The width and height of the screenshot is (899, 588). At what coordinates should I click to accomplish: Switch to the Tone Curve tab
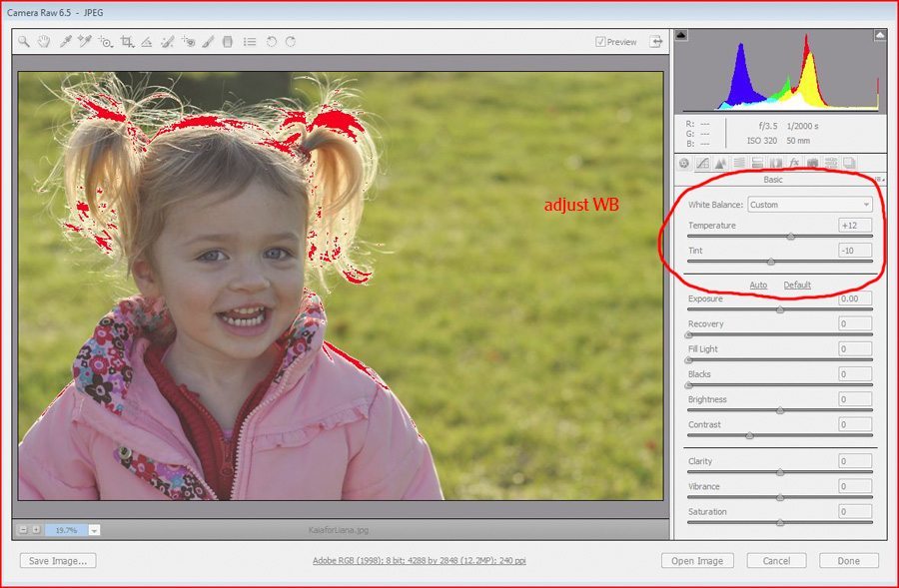[703, 163]
